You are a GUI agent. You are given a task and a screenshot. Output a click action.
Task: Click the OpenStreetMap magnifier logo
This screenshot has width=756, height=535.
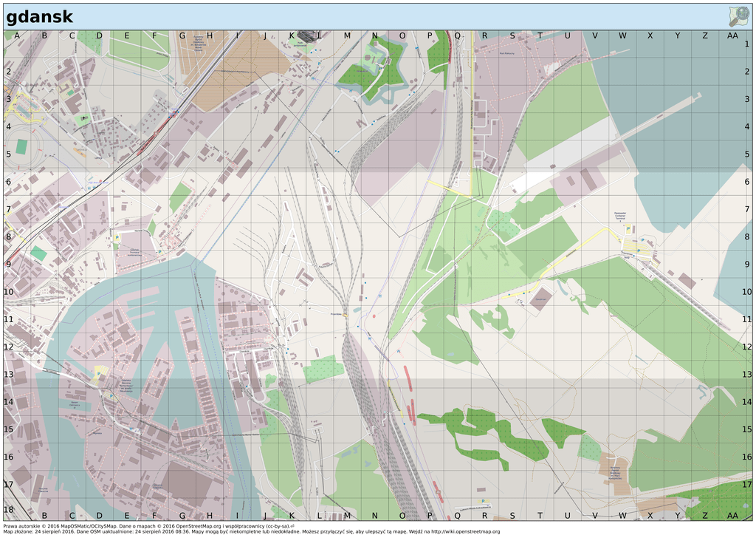click(x=738, y=16)
